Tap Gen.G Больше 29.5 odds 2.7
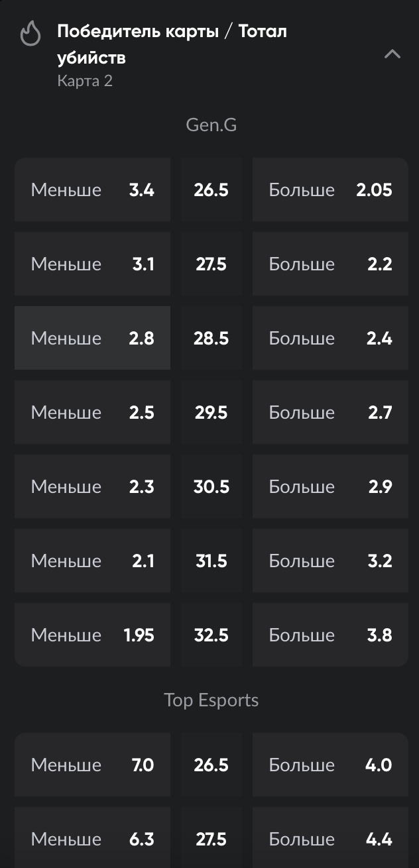 tap(330, 412)
